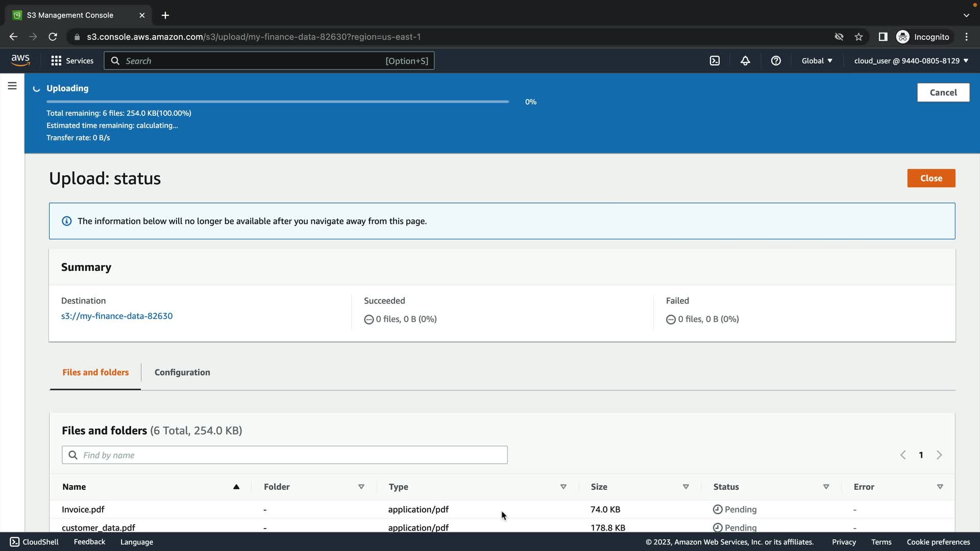Sort by the Status column arrow
The image size is (980, 551).
click(826, 487)
